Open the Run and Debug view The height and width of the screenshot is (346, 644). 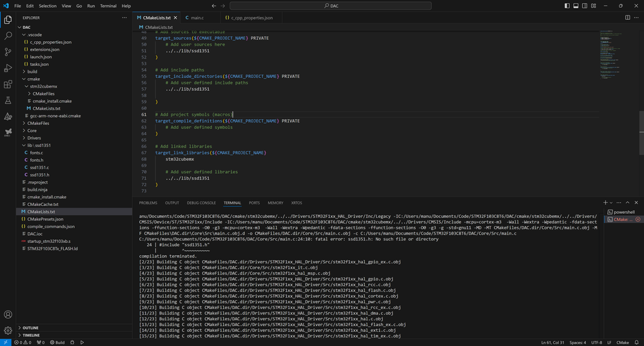(x=8, y=68)
